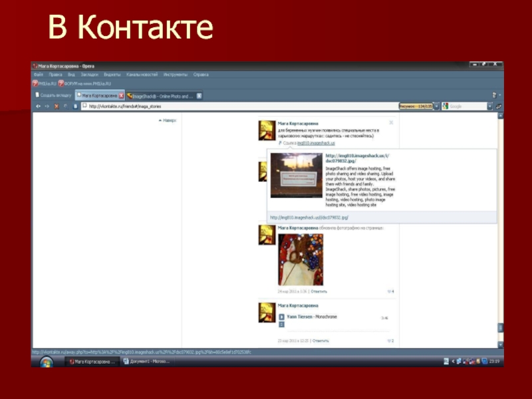The height and width of the screenshot is (399, 532).
Task: Close the ImageShack tab
Action: click(199, 96)
